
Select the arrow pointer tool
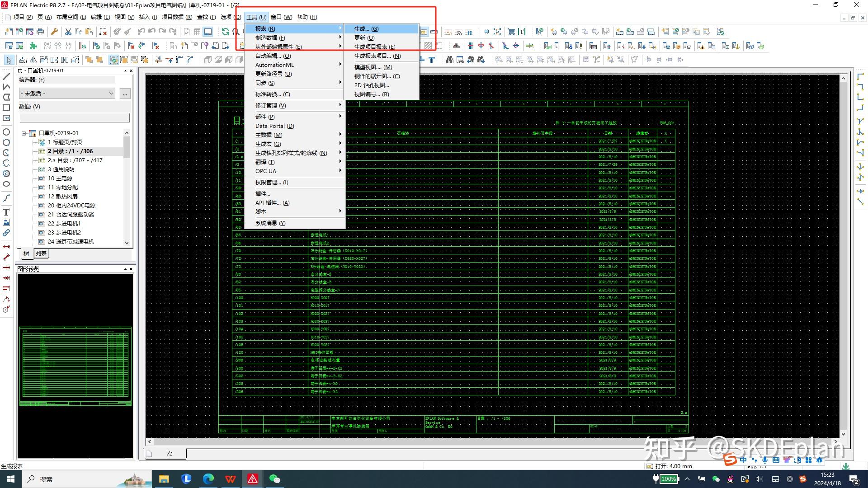pyautogui.click(x=9, y=60)
